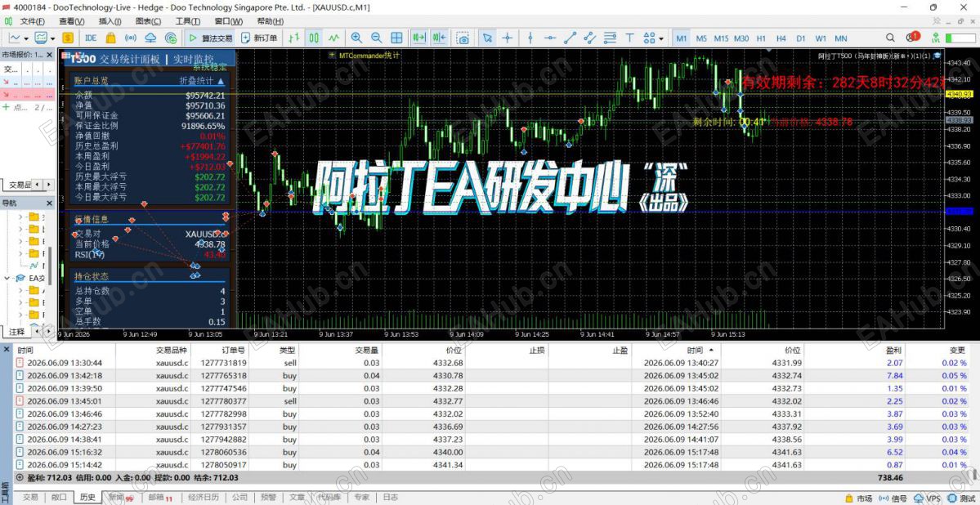Switch chart to candlestick style

pos(315,38)
